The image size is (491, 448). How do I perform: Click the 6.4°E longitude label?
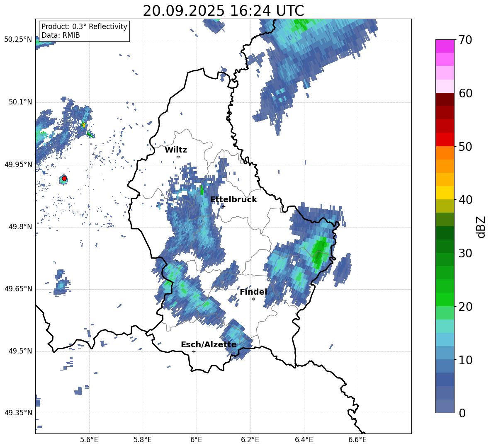(304, 440)
